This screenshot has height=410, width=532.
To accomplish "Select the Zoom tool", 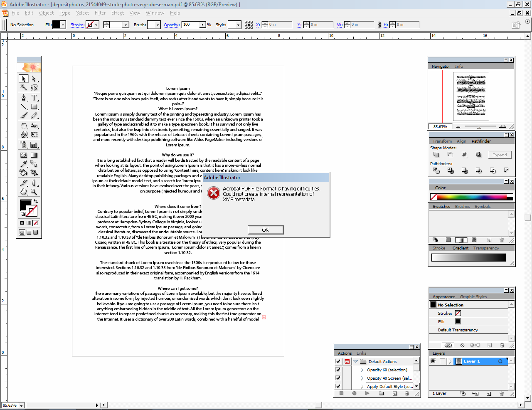I will coord(34,192).
